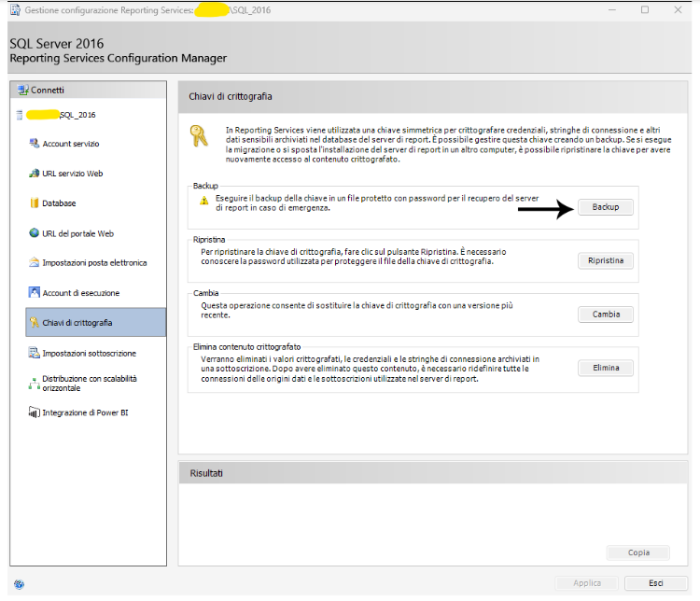Click the Cambia group label
Viewport: 700px width, 601px height.
point(206,293)
